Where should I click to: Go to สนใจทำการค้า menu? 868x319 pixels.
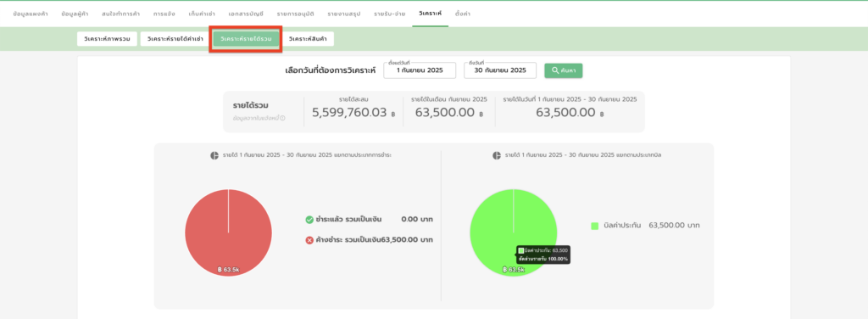coord(121,14)
